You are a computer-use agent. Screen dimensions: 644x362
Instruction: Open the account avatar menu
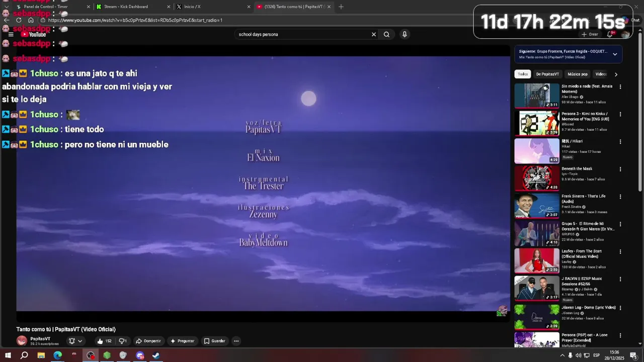(625, 34)
